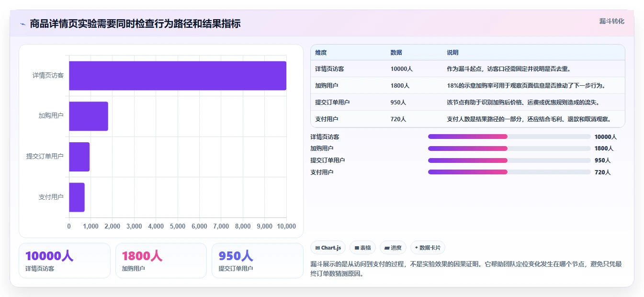Open the 1800人 加购用户 data card

coord(161,261)
